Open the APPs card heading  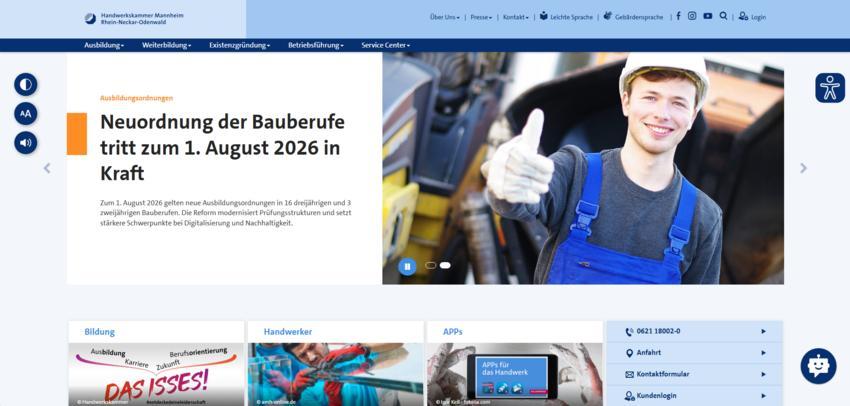[x=453, y=332]
